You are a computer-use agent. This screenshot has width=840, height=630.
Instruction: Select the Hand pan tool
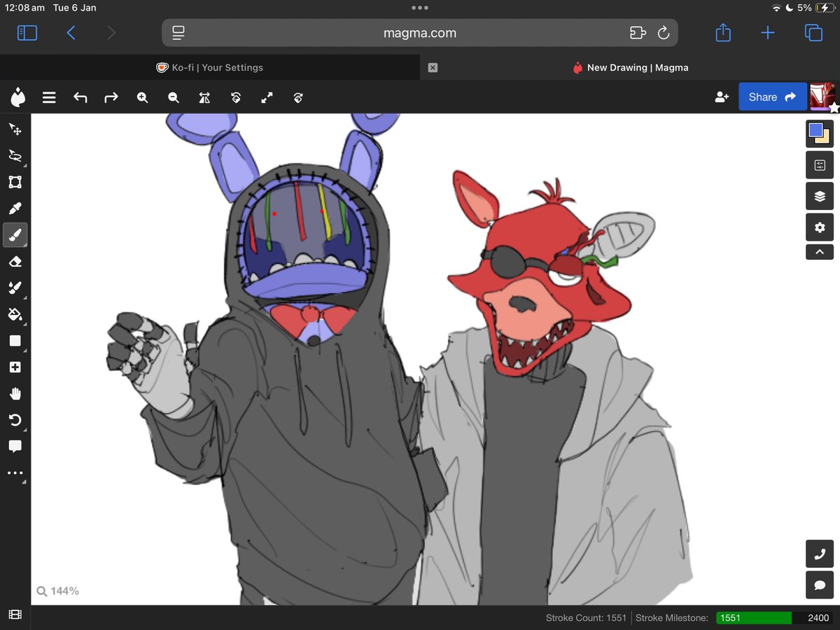tap(15, 393)
